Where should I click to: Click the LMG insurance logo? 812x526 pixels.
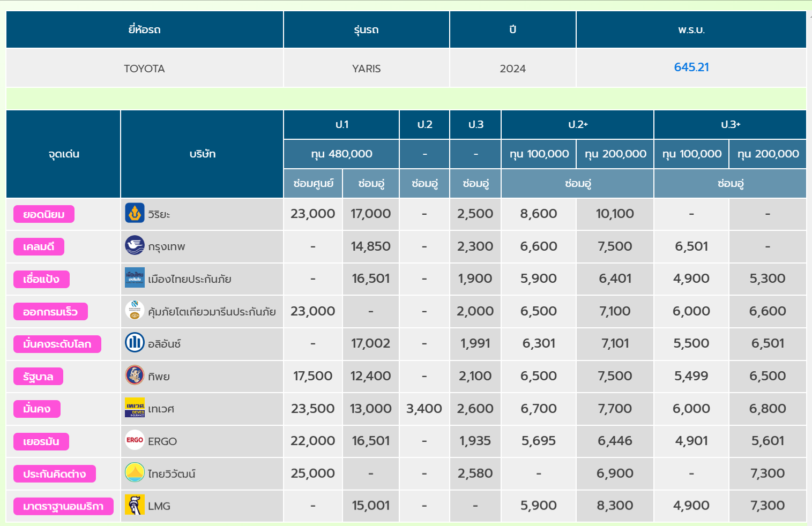[x=135, y=505]
